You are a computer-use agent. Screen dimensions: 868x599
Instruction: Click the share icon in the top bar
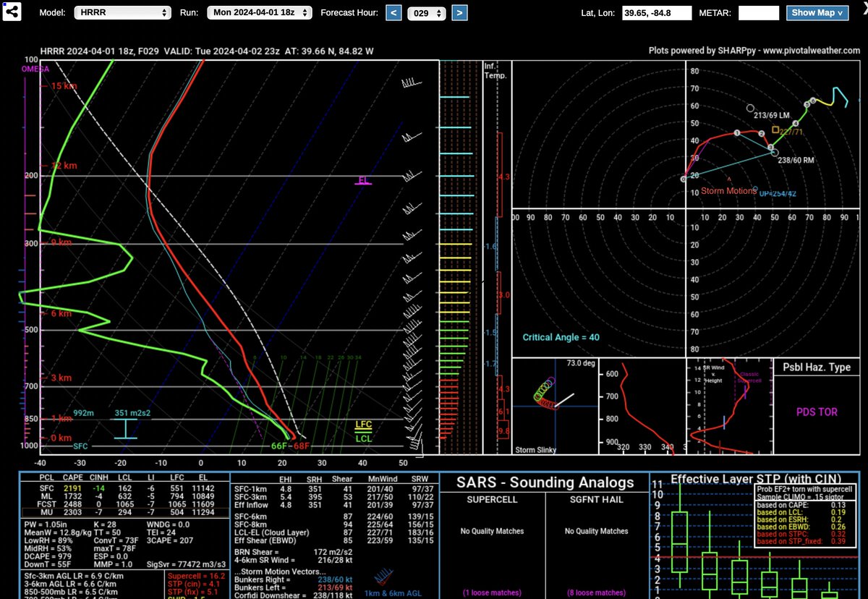[x=13, y=13]
